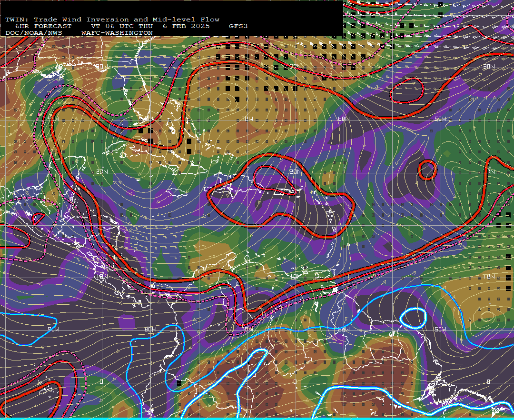Click the title 'TWIN: Trade Wind Inversion and Mid-level Flow'
Image resolution: width=514 pixels, height=420 pixels.
click(112, 20)
